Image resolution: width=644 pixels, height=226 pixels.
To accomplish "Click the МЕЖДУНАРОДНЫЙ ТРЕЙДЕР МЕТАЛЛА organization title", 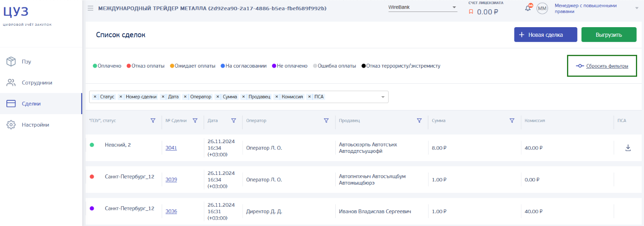I will point(212,8).
